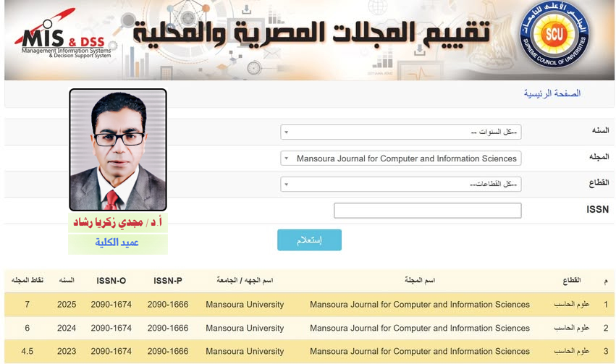Click the عميد الكلية caption
This screenshot has height=364, width=616.
(117, 242)
